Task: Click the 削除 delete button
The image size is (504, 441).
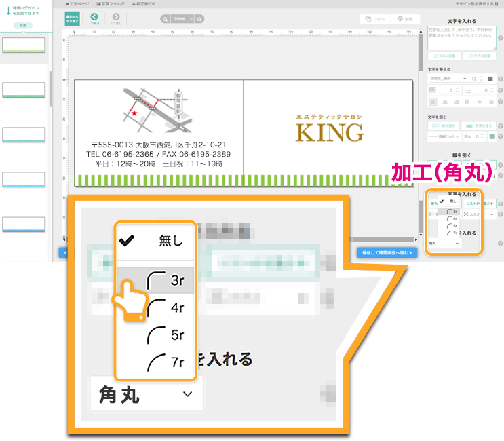Action: [x=405, y=19]
